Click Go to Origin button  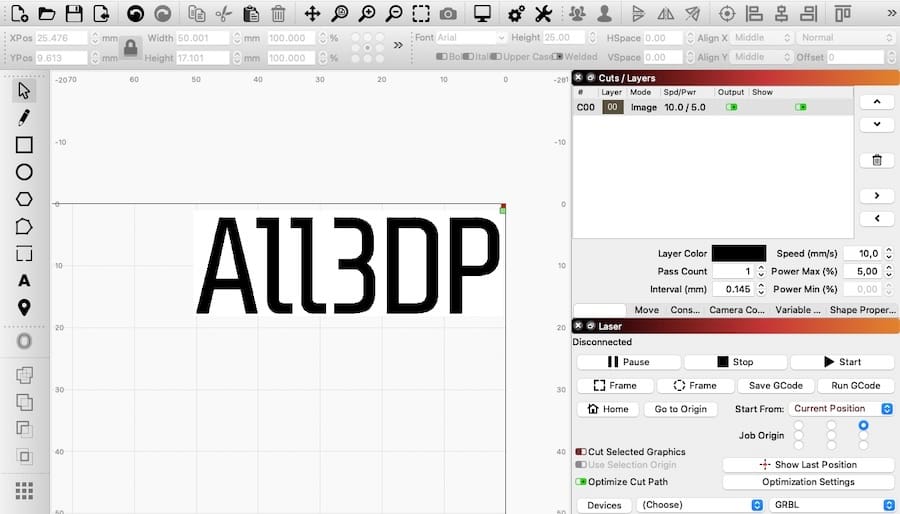680,409
